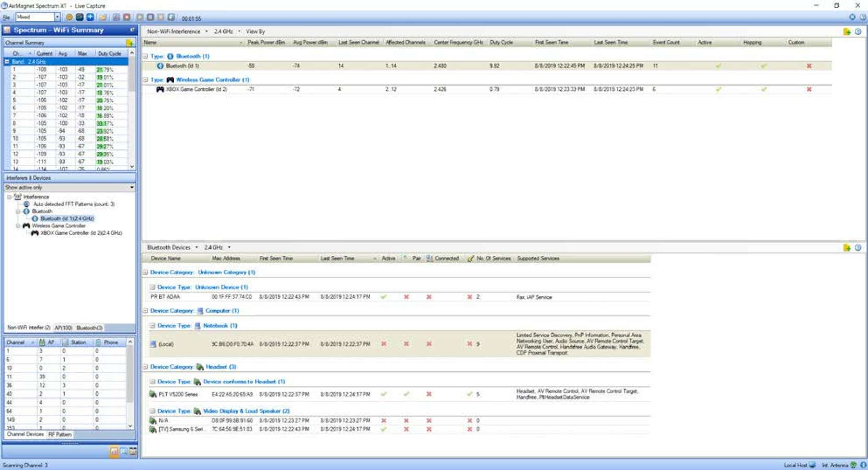The image size is (868, 470).
Task: Toggle Custom red X for Bluetooth (Id 1) row
Action: click(809, 66)
